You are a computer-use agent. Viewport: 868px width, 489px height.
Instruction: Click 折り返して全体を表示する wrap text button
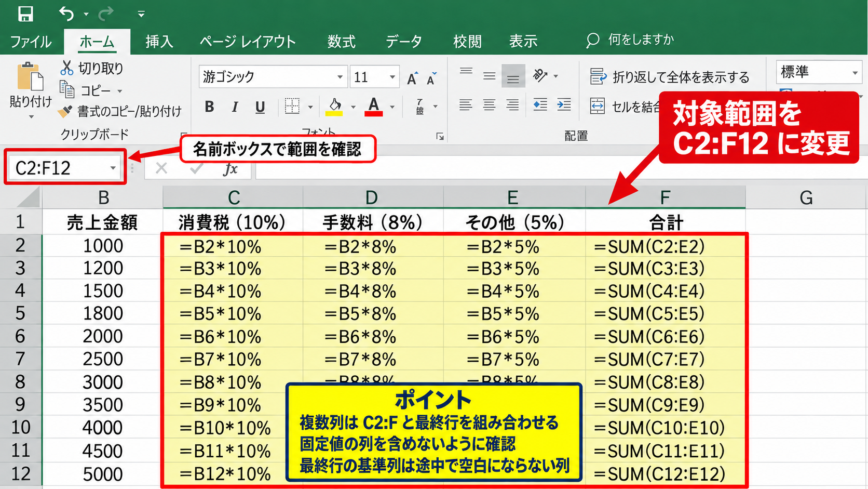(670, 77)
